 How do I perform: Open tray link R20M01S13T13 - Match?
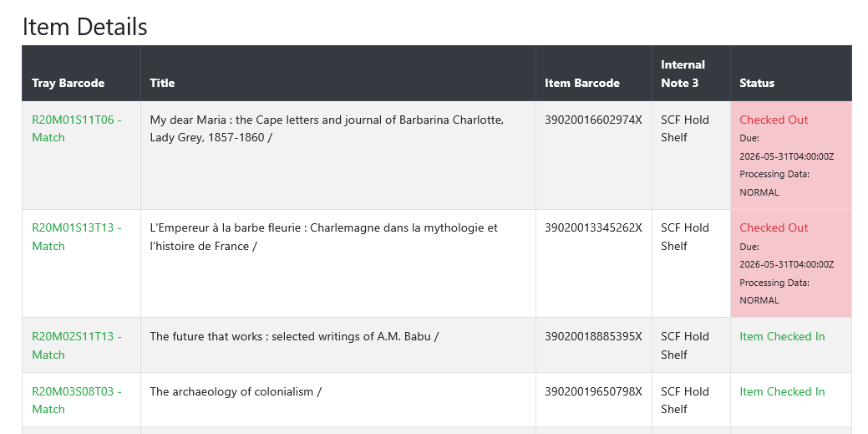click(x=76, y=237)
